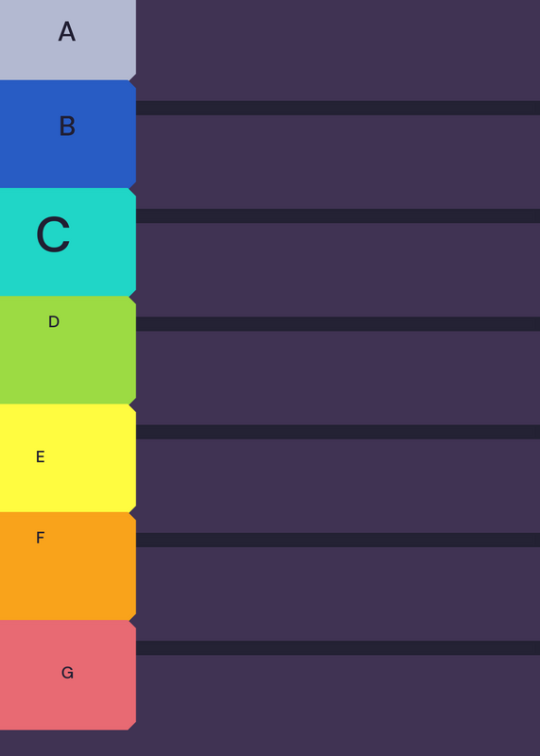Click the empty row beside tier A
Image resolution: width=540 pixels, height=756 pixels.
pyautogui.click(x=338, y=50)
